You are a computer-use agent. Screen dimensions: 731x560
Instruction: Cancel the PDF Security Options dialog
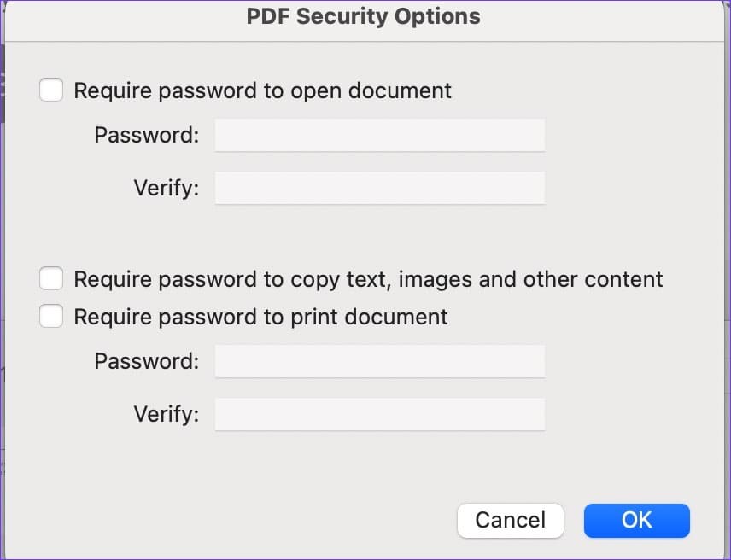coord(511,521)
